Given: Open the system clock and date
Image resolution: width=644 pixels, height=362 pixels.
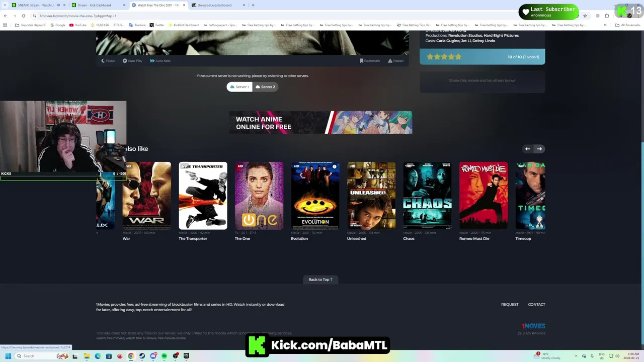Looking at the screenshot, I should [x=631, y=356].
